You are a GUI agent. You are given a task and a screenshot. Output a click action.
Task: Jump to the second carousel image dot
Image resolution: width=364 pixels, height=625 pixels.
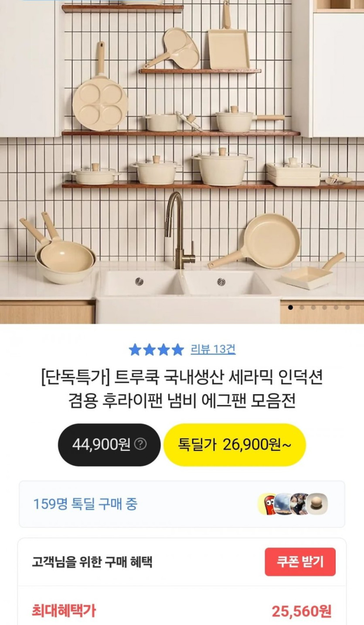click(x=302, y=307)
